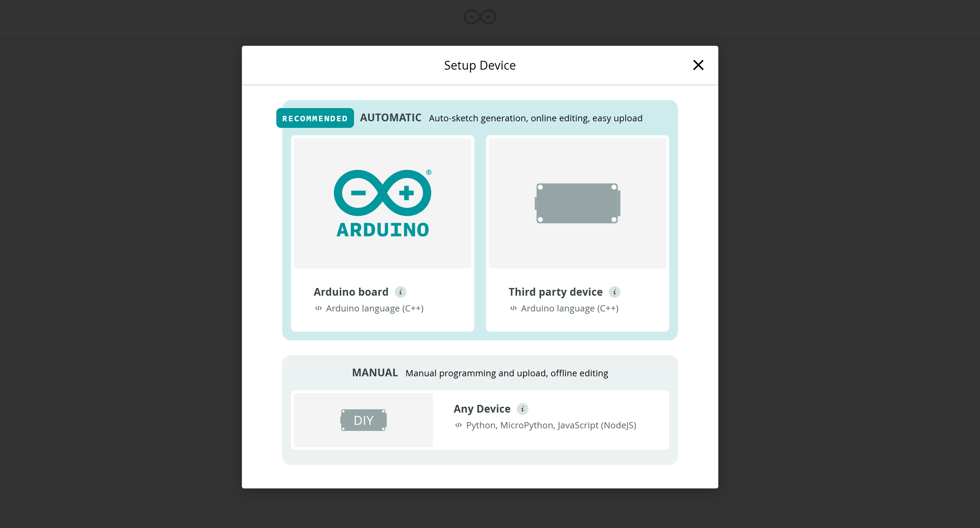The width and height of the screenshot is (980, 528).
Task: Click the AUTOMATIC section heading
Action: click(x=390, y=118)
